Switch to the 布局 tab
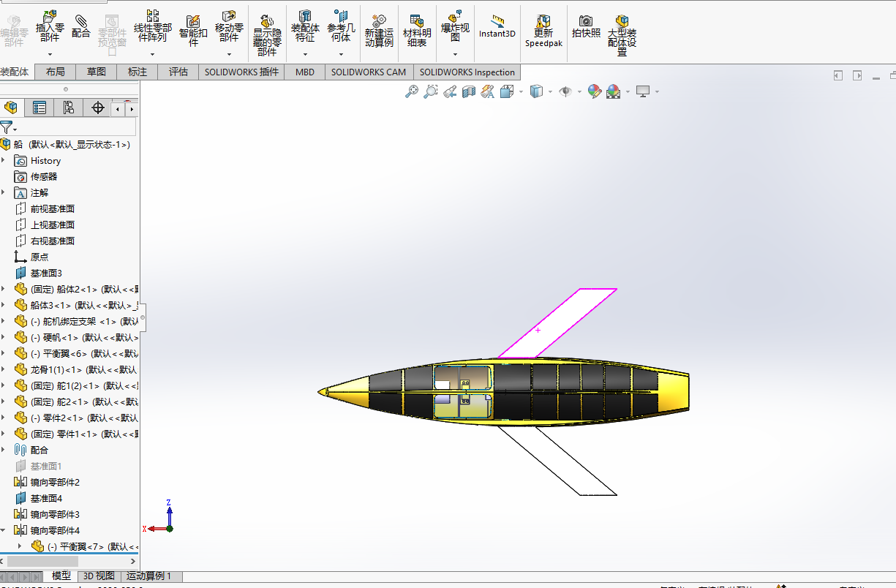896x588 pixels. (x=55, y=72)
